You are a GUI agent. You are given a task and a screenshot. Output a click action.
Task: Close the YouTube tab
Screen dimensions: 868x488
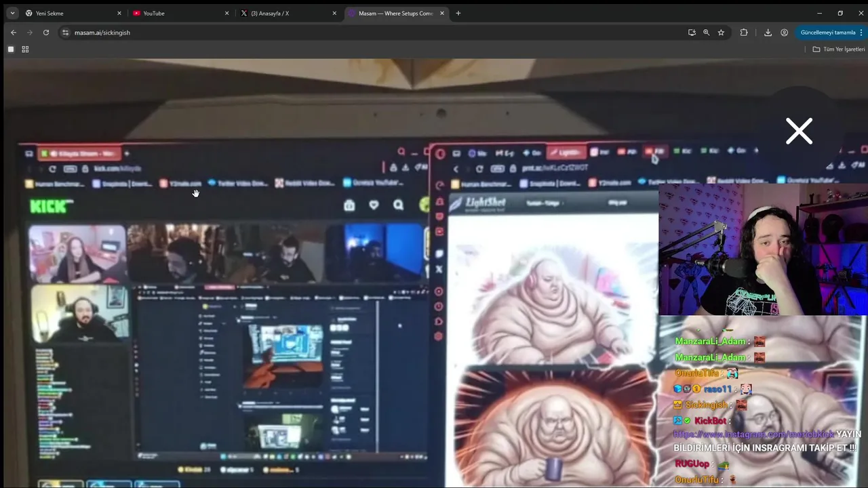point(227,13)
